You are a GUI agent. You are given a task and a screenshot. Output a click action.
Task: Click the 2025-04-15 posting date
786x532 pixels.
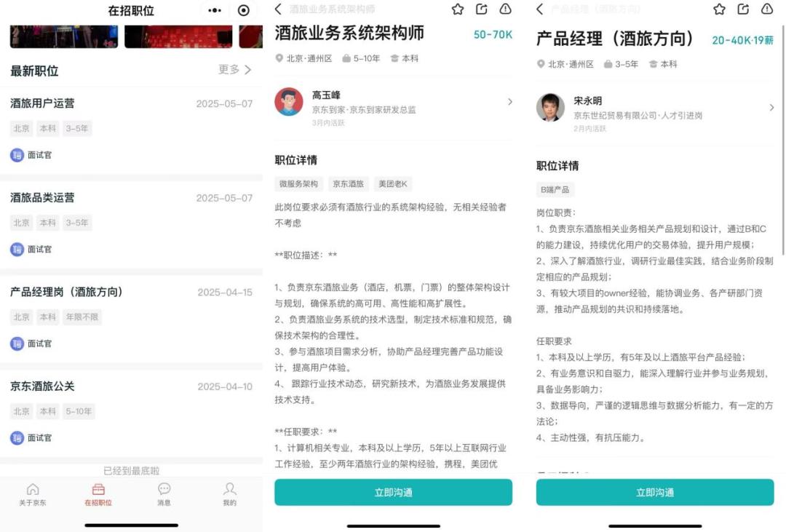[x=225, y=293]
